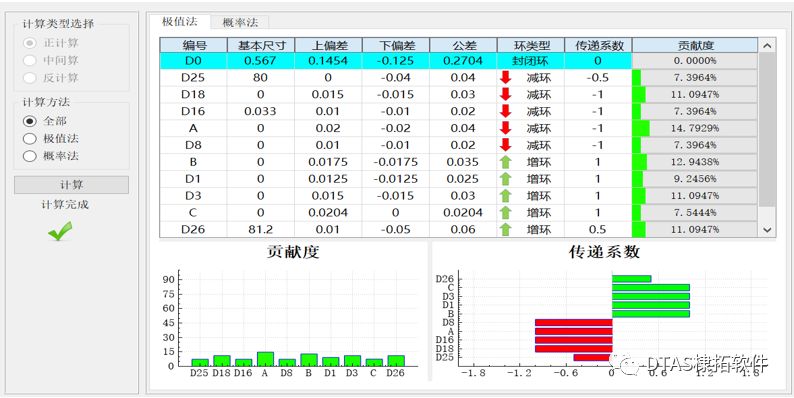Click the 12.9438% contribution bar for B
This screenshot has width=794, height=398.
point(695,162)
